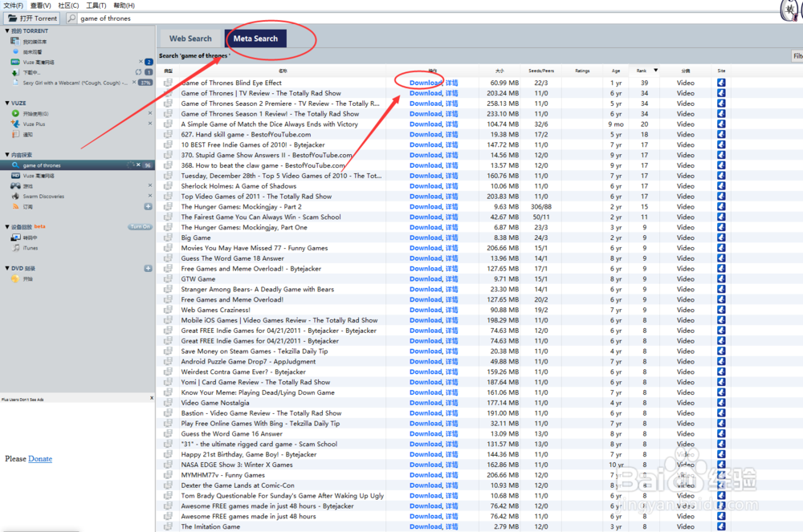Collapse the 内容探索 sidebar section

pos(6,155)
